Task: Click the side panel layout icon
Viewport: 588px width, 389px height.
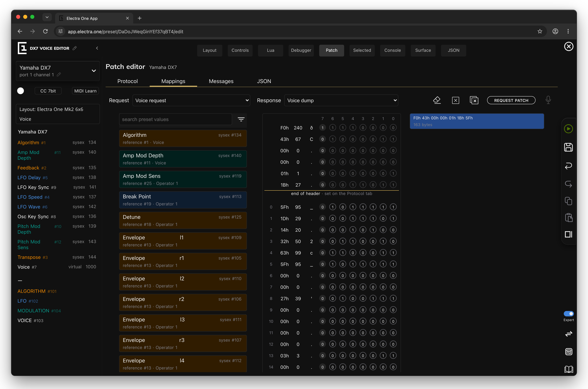Action: (x=568, y=234)
